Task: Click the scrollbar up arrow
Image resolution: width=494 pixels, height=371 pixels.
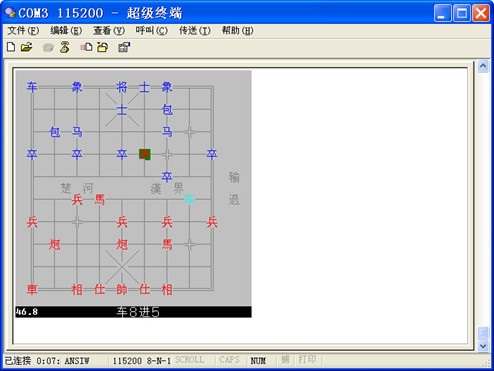Action: [483, 66]
